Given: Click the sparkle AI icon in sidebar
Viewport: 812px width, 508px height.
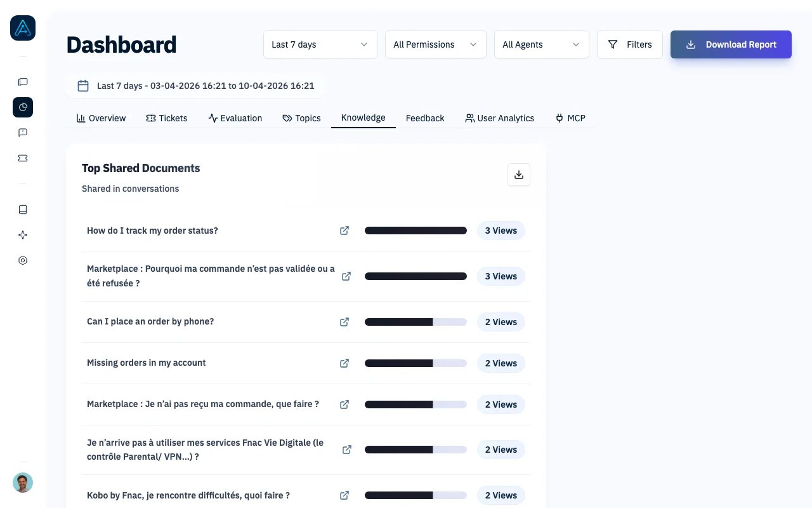Looking at the screenshot, I should (x=23, y=235).
